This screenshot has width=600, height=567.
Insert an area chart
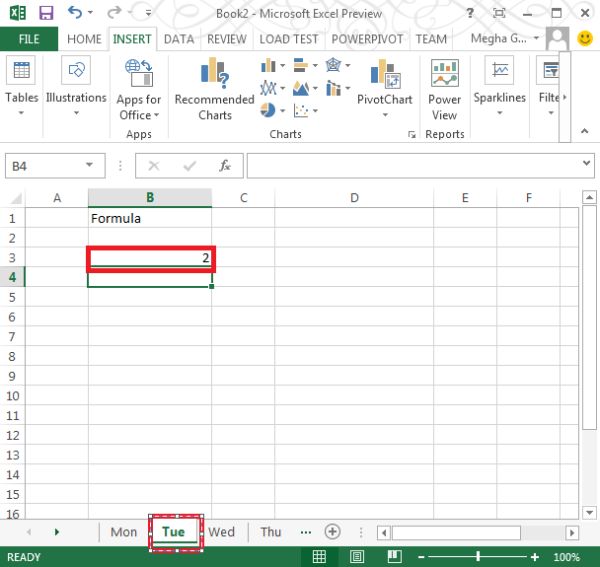pos(301,88)
